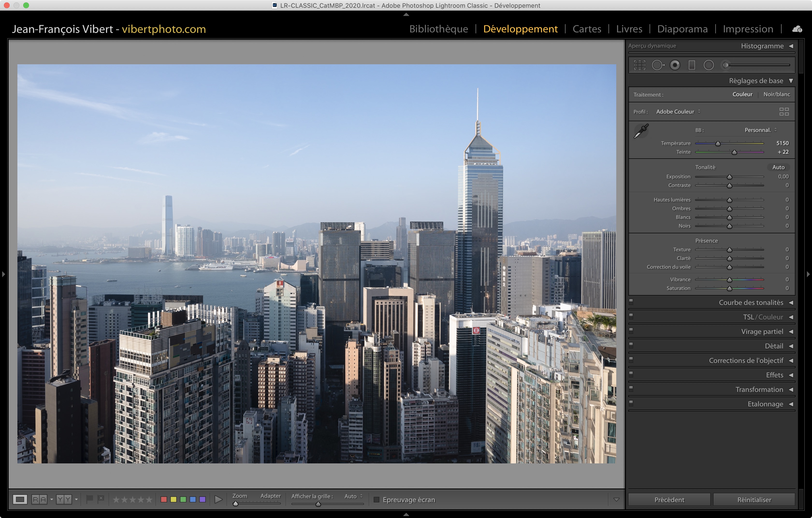The height and width of the screenshot is (518, 812).
Task: Open the Impression module
Action: [x=747, y=29]
